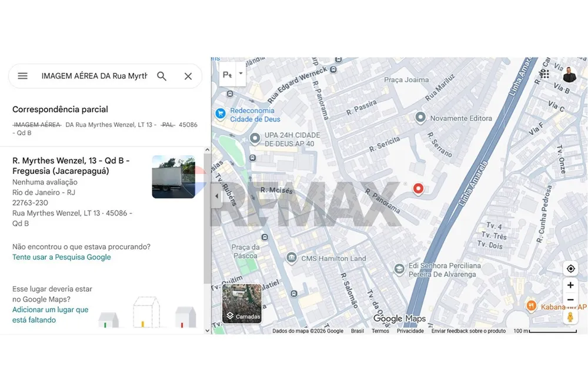This screenshot has height=392, width=588.
Task: Click the search box text field
Action: pyautogui.click(x=94, y=76)
